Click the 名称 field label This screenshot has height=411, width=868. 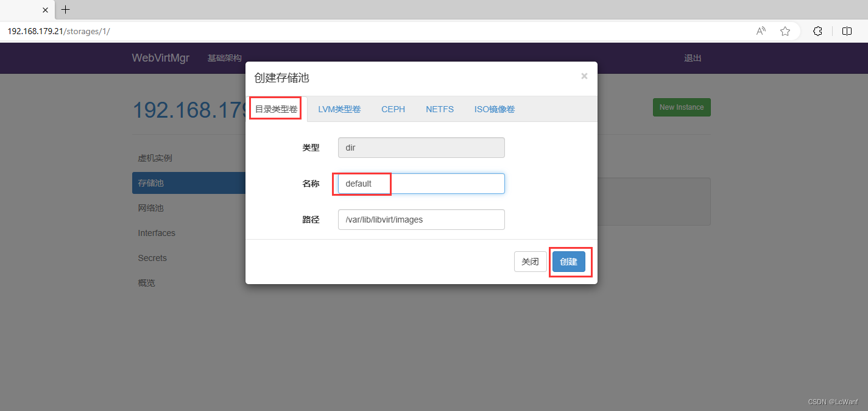tap(311, 184)
